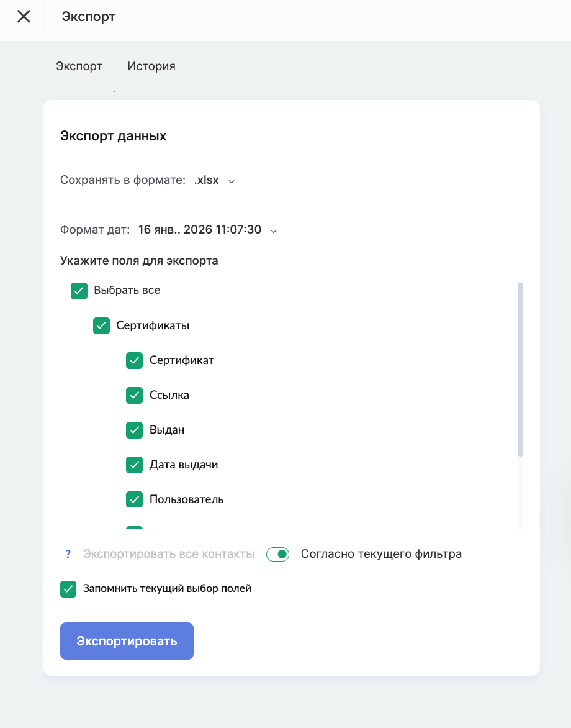Click the fields list vertical scrollbar

[520, 370]
